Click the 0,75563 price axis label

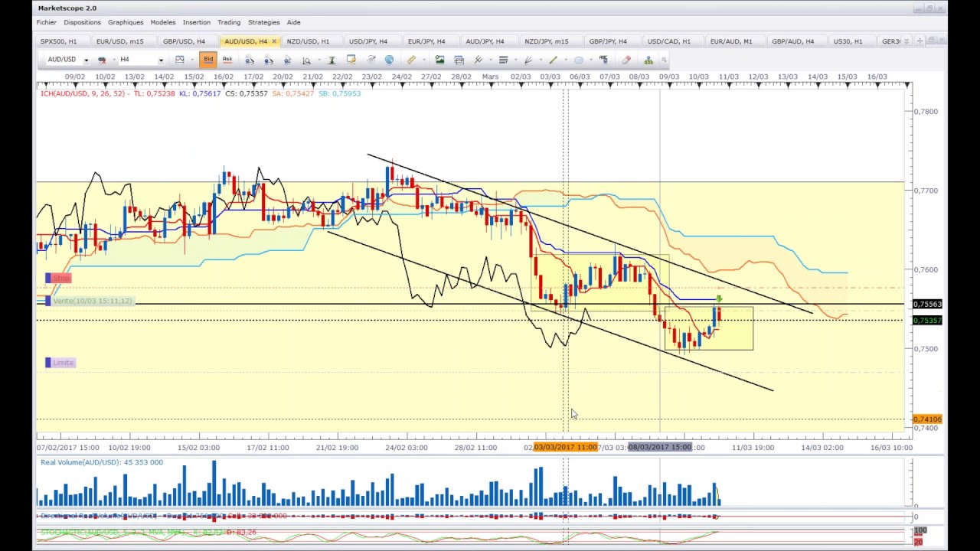(927, 305)
